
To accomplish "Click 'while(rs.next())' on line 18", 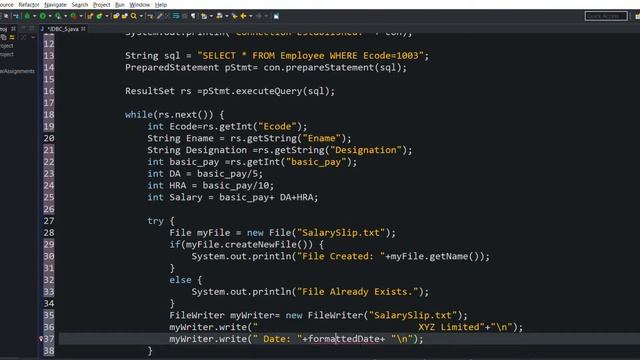I will click(169, 115).
